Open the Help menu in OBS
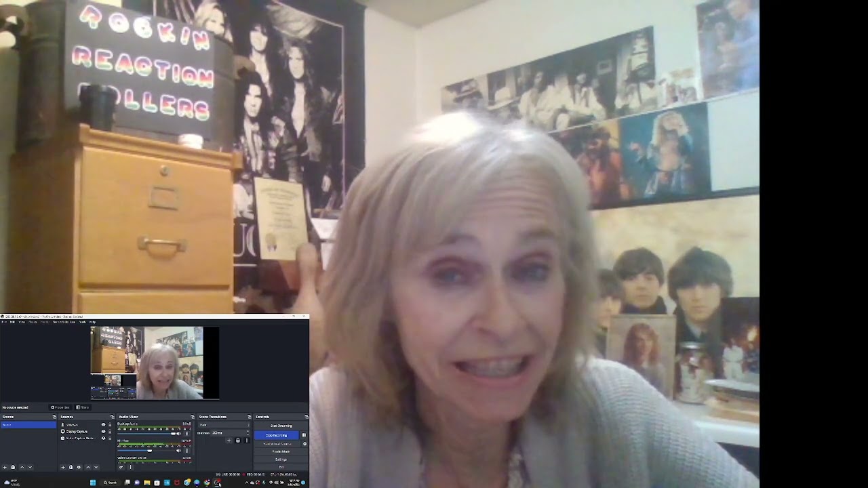 point(93,322)
